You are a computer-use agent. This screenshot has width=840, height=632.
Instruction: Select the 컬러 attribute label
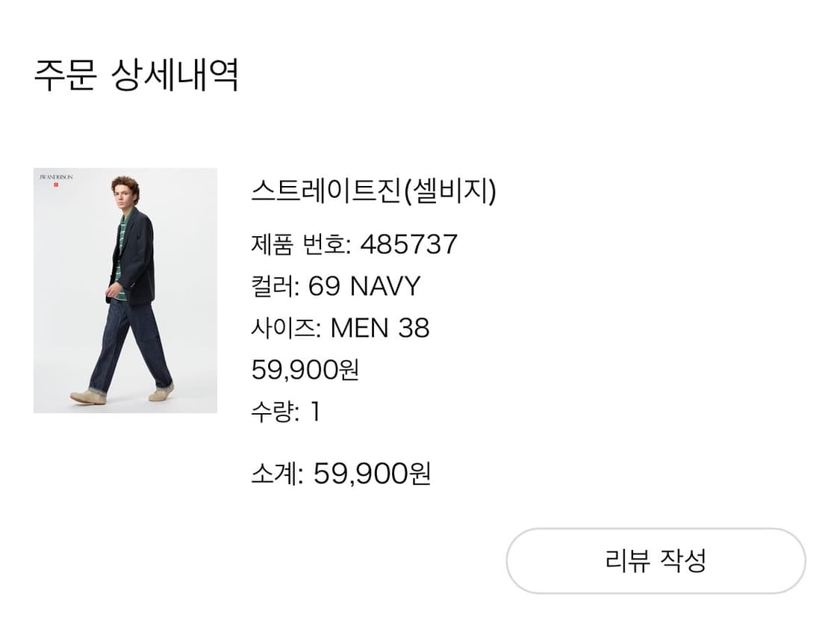click(275, 285)
